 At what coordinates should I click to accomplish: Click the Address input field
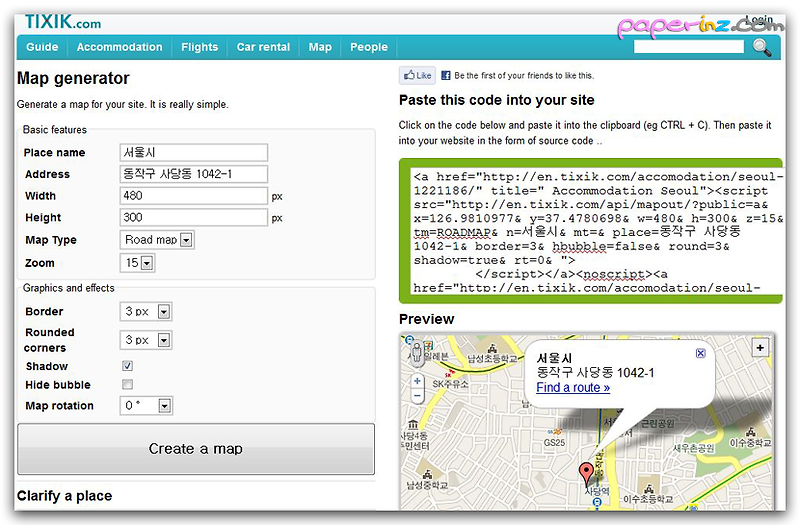194,174
